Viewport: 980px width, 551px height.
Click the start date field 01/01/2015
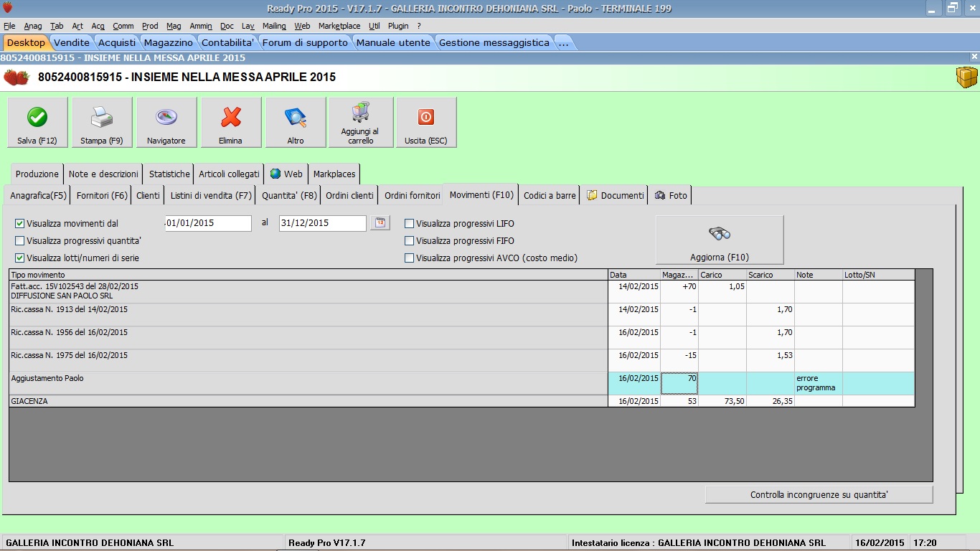point(208,223)
